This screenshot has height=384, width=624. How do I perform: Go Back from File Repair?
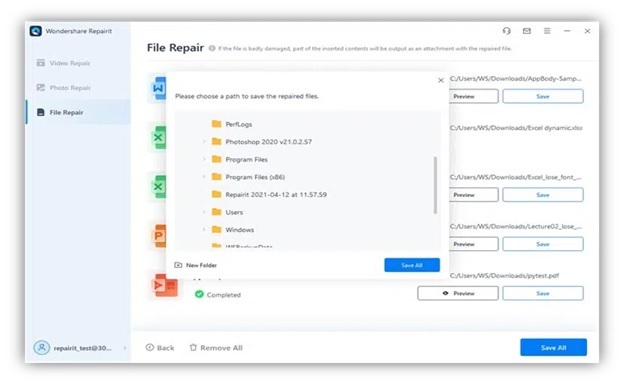160,348
